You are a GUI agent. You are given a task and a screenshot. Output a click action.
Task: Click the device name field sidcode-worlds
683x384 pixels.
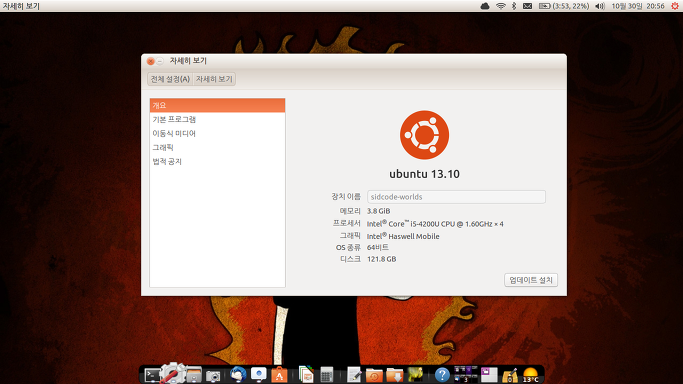[456, 197]
